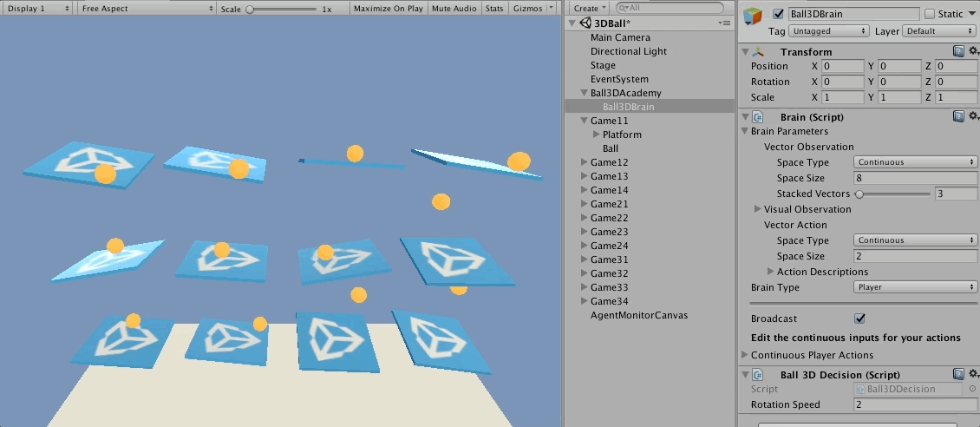The width and height of the screenshot is (980, 427).
Task: Select EventSystem in the hierarchy
Action: tap(619, 79)
